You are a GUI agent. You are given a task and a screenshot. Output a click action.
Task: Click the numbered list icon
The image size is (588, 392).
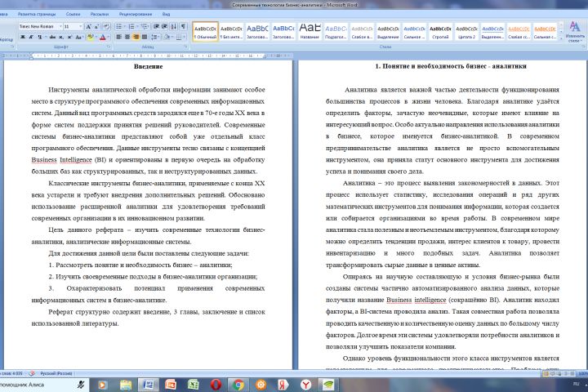[x=131, y=27]
